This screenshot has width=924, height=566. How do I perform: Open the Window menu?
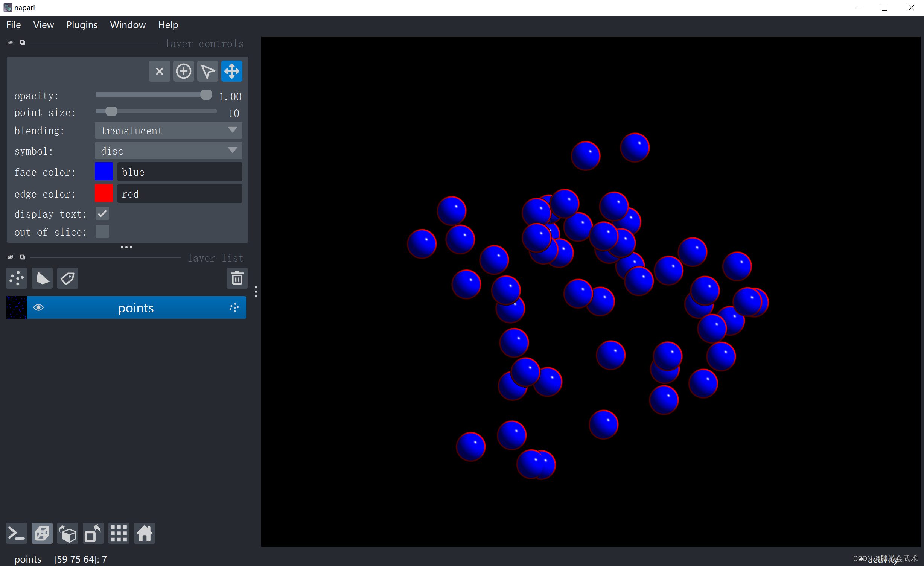click(x=128, y=25)
